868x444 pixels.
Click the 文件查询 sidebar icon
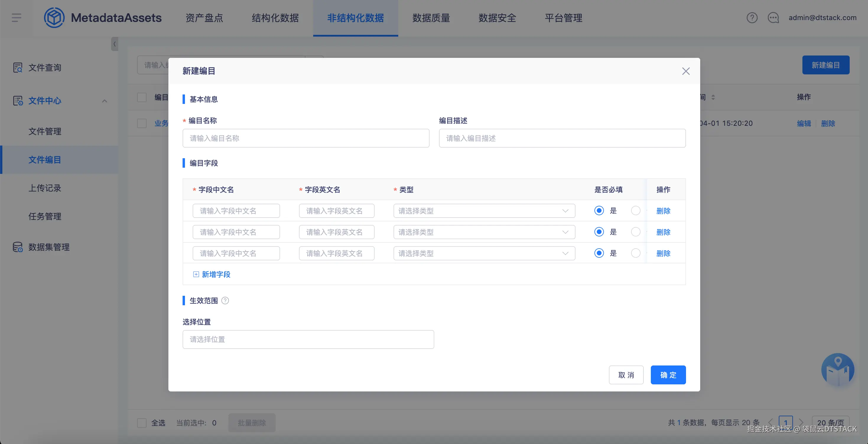tap(17, 68)
